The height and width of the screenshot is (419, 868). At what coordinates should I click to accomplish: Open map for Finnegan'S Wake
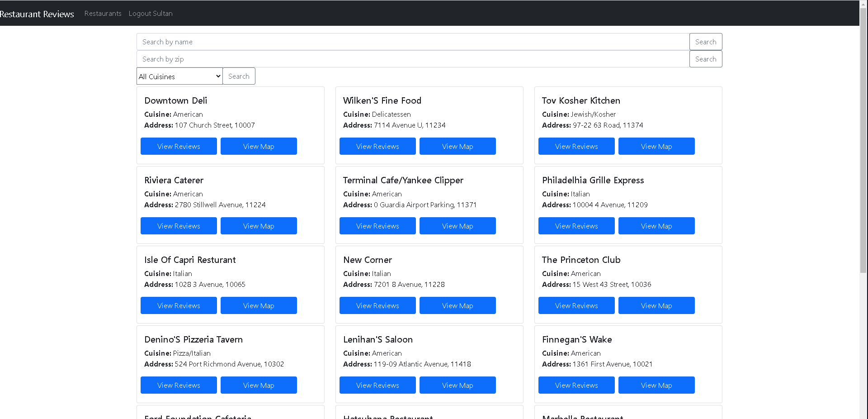656,385
